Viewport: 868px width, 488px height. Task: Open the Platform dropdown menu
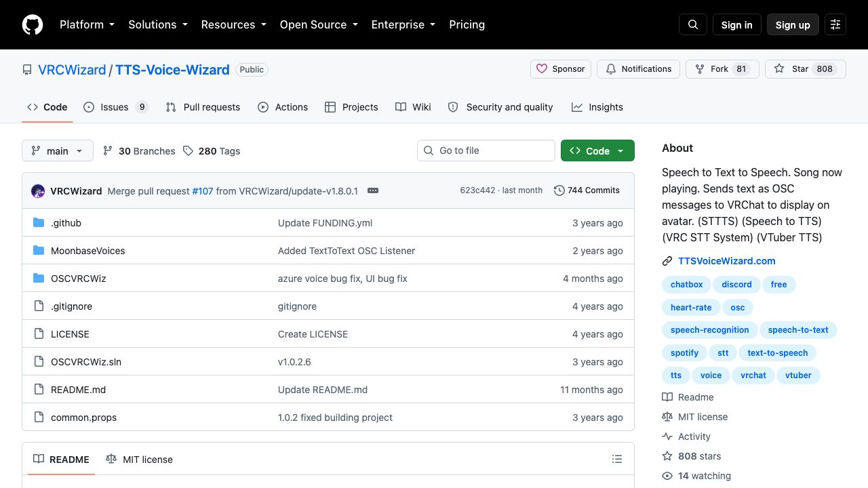pos(87,24)
